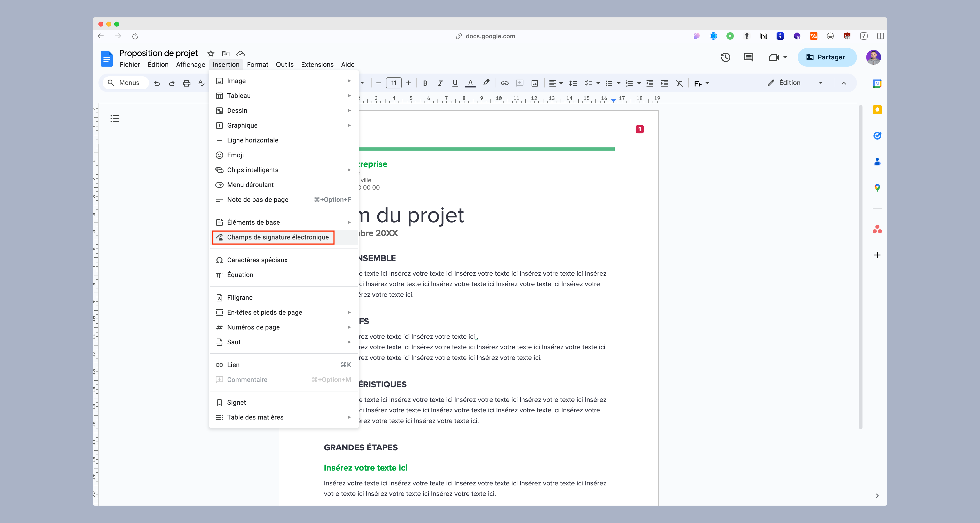Open the checklist options dropdown arrow
The height and width of the screenshot is (523, 980).
598,83
